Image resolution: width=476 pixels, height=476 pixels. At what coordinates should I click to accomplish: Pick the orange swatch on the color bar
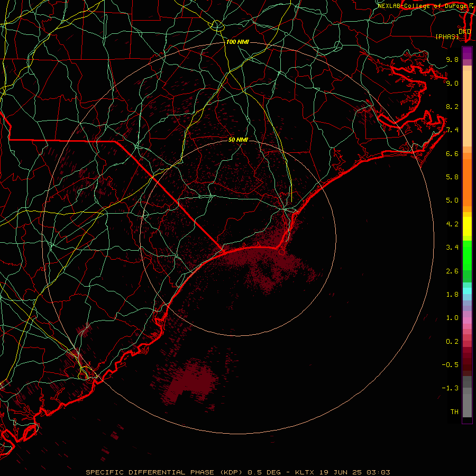[x=467, y=183]
